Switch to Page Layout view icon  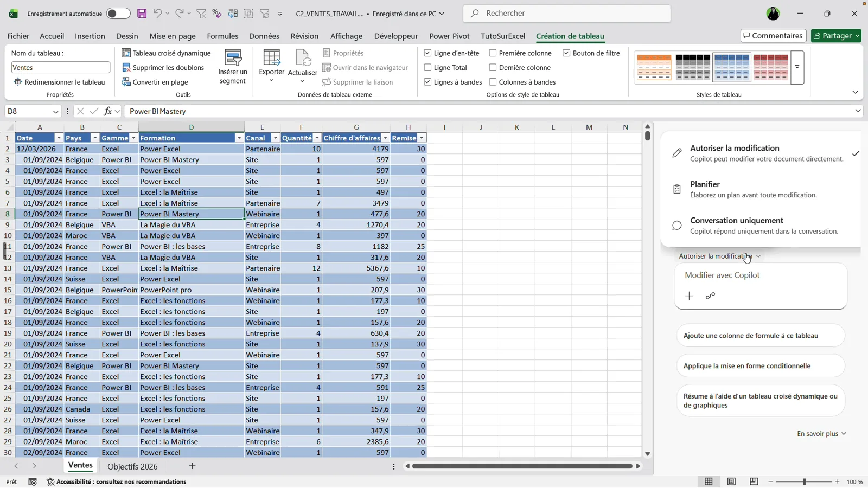(x=731, y=481)
